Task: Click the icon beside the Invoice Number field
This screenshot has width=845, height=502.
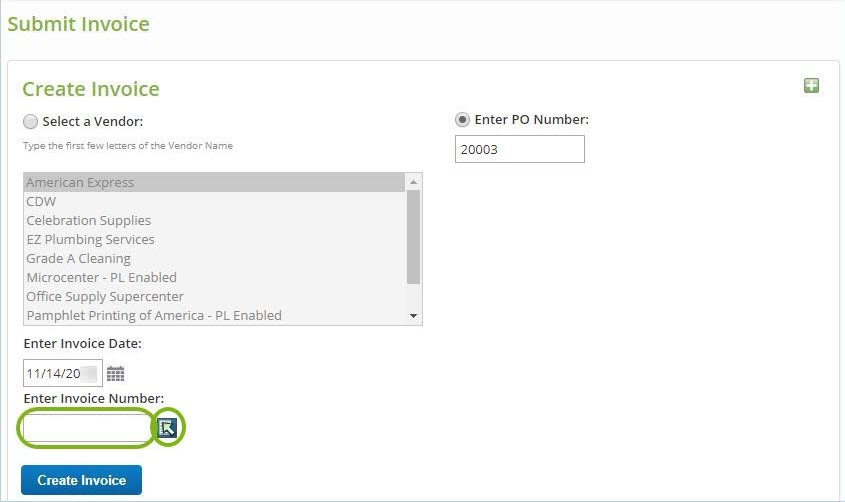Action: (167, 428)
